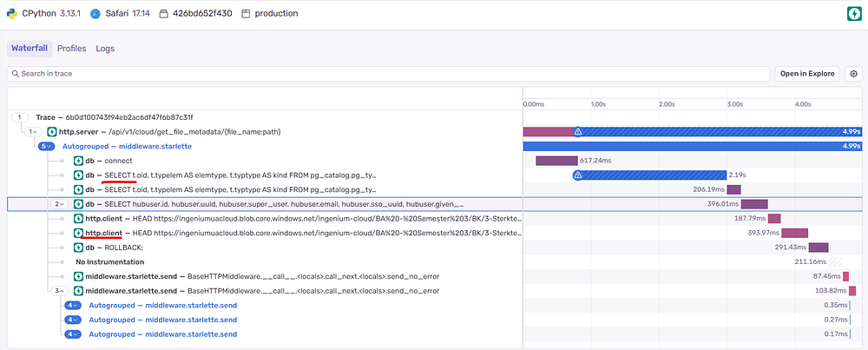Image resolution: width=868 pixels, height=350 pixels.
Task: Click the CPython 3.13.1 icon
Action: 12,13
